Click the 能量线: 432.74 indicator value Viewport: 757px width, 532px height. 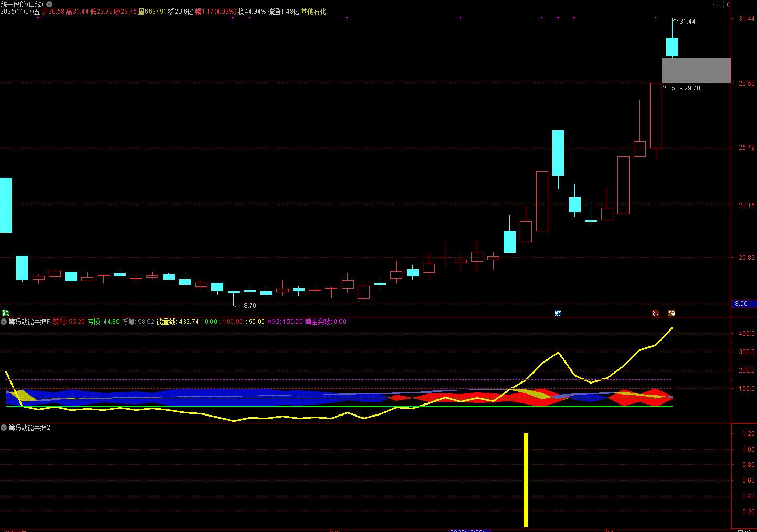point(178,322)
